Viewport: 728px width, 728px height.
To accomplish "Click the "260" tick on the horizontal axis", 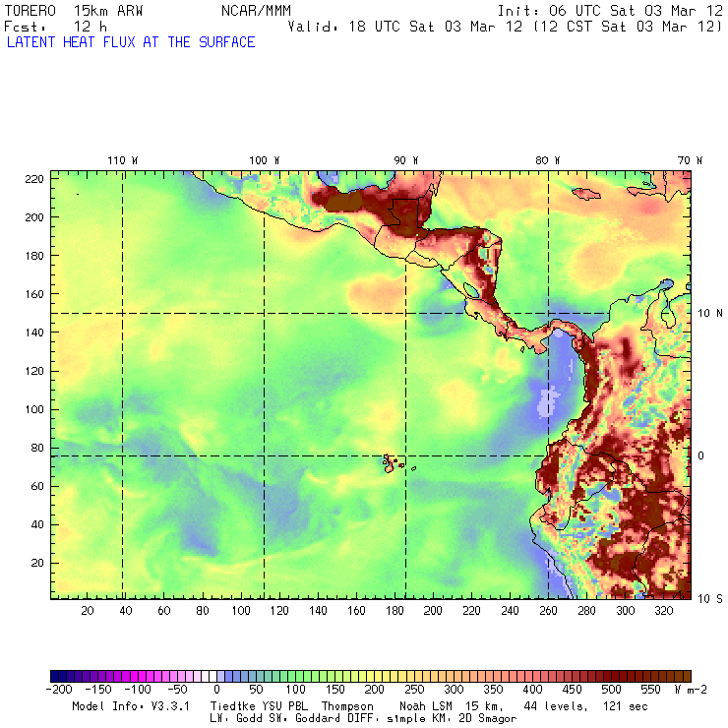I will pyautogui.click(x=548, y=611).
